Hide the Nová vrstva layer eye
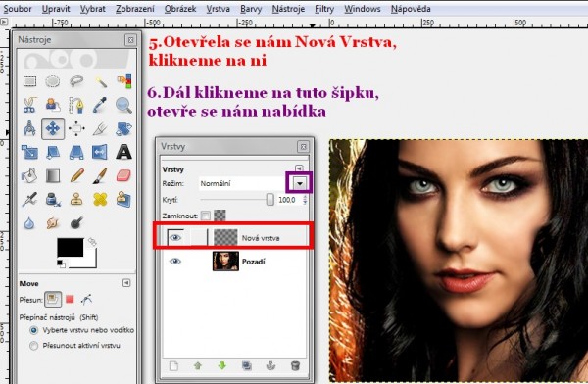The height and width of the screenshot is (384, 588). 175,237
